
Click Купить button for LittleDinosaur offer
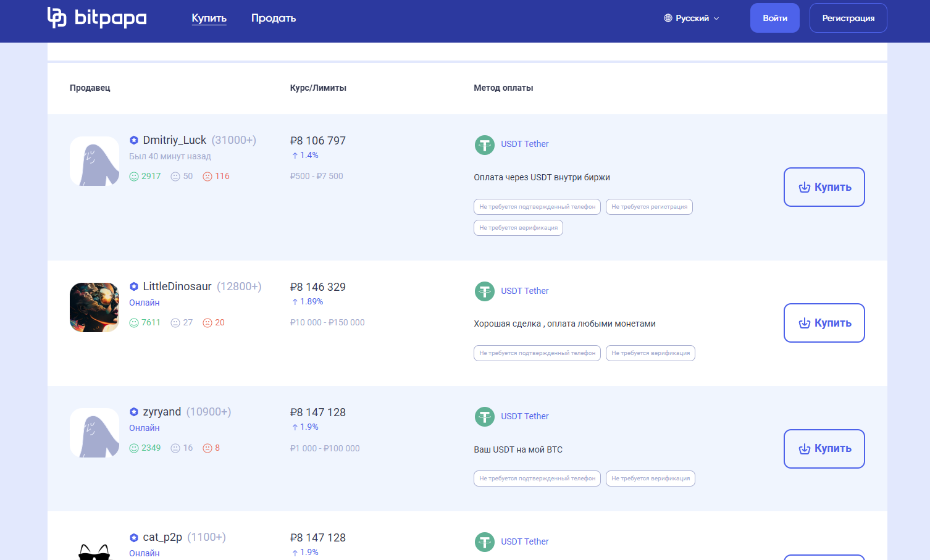pyautogui.click(x=824, y=323)
